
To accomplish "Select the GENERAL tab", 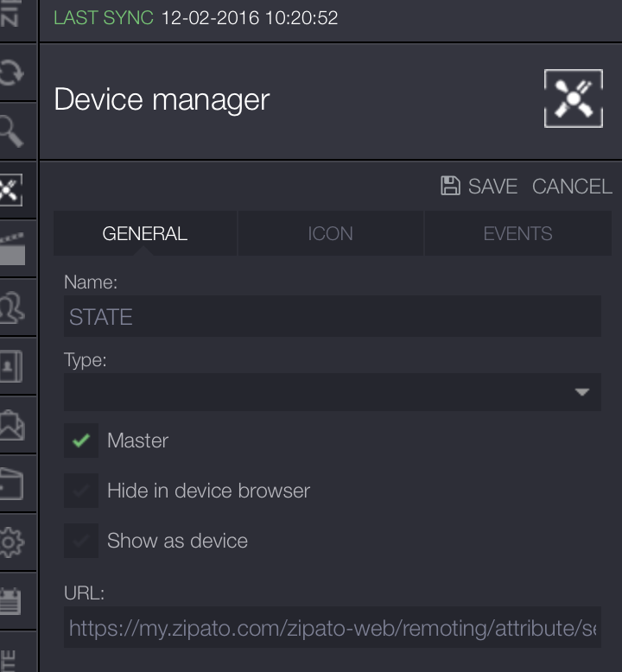I will [144, 233].
